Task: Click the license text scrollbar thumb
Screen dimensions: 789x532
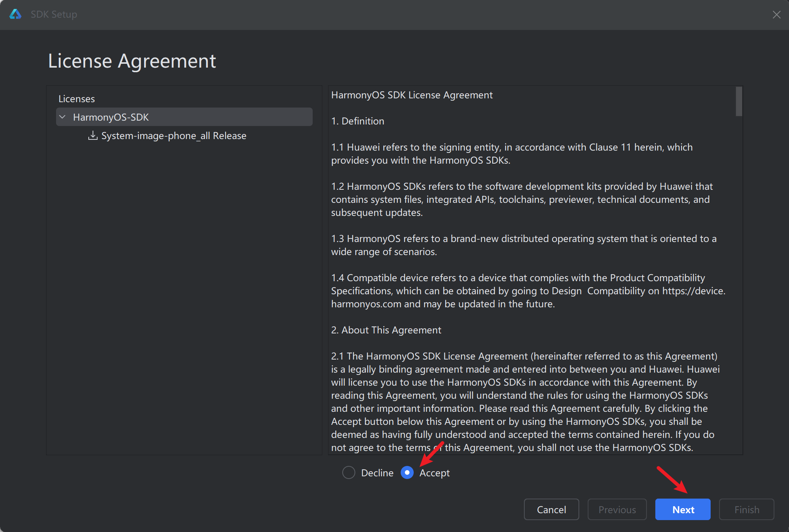Action: pos(739,101)
